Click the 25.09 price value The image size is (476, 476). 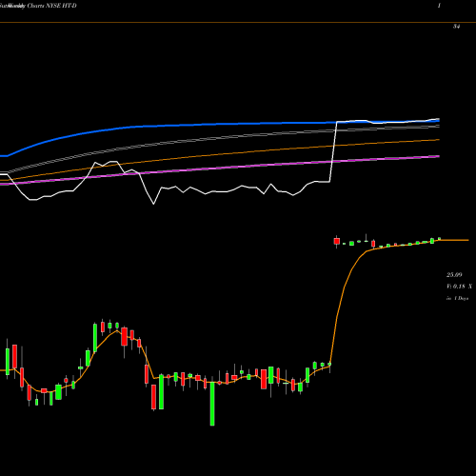pos(454,275)
